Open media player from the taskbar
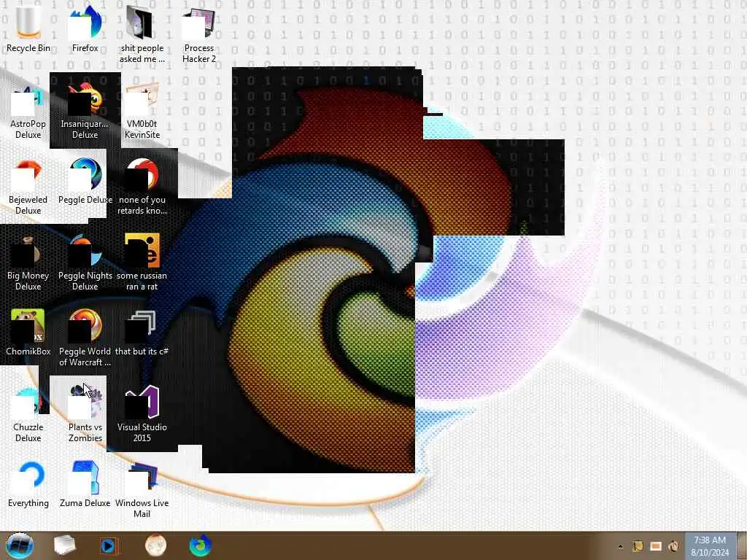 [109, 545]
